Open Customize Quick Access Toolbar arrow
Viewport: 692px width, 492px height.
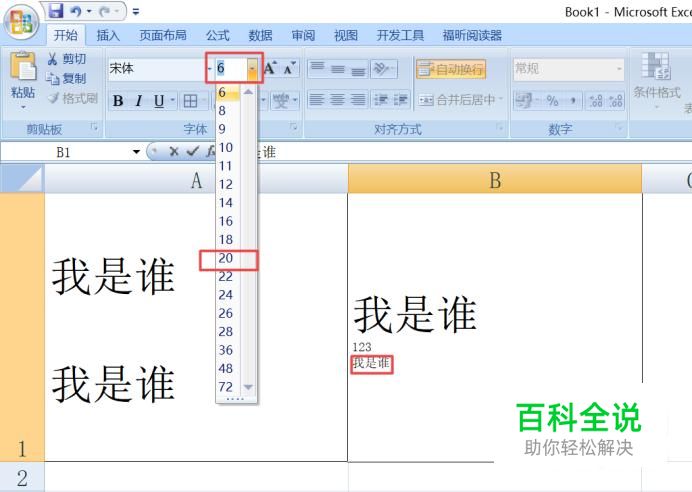[136, 12]
